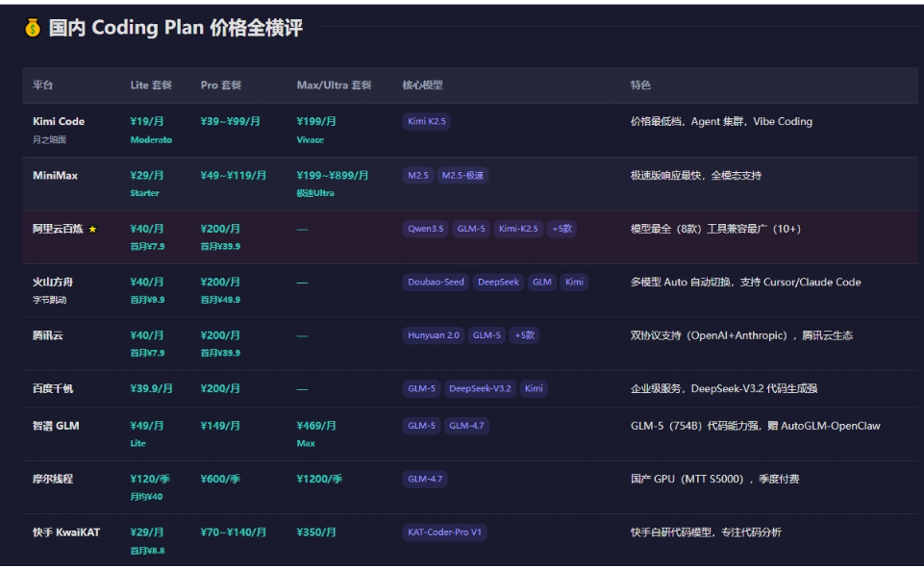Select the KAT-Coder-Pro V1 tag
The height and width of the screenshot is (568, 924).
click(444, 532)
